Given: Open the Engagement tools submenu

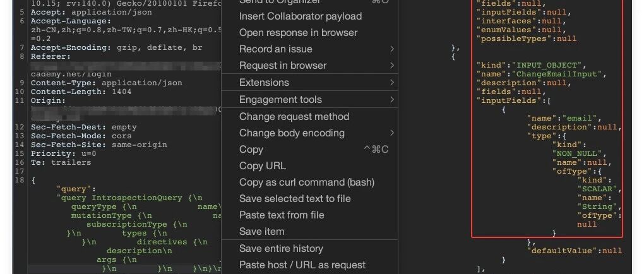Looking at the screenshot, I should click(x=309, y=99).
